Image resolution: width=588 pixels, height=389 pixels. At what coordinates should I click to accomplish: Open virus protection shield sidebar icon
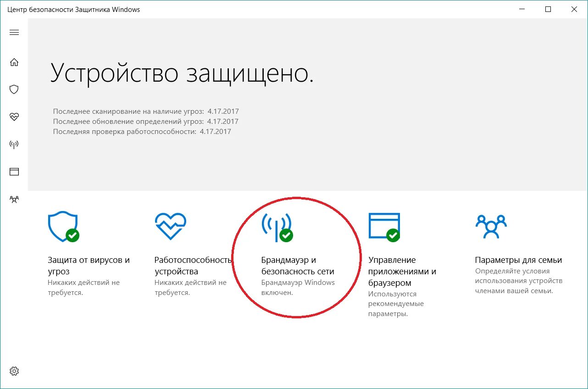pos(14,89)
